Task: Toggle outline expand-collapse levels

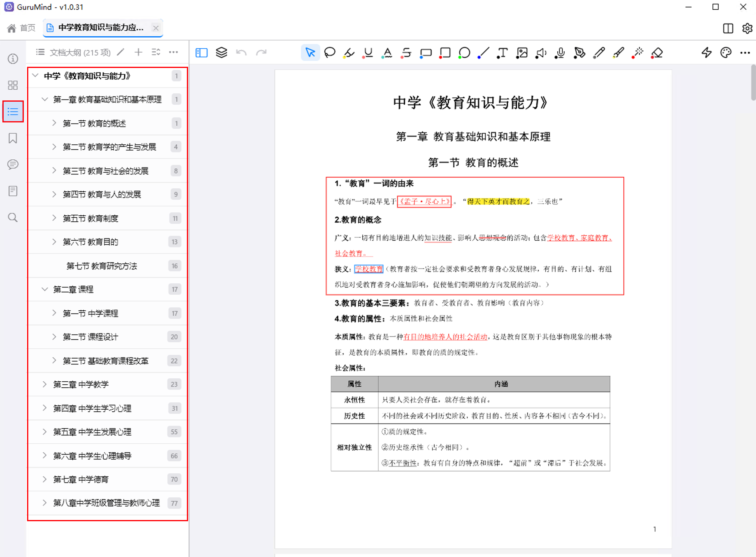Action: (x=156, y=52)
